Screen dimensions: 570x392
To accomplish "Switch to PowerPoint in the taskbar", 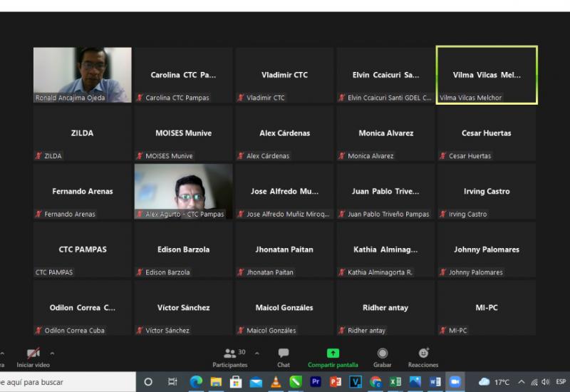I will click(x=336, y=382).
